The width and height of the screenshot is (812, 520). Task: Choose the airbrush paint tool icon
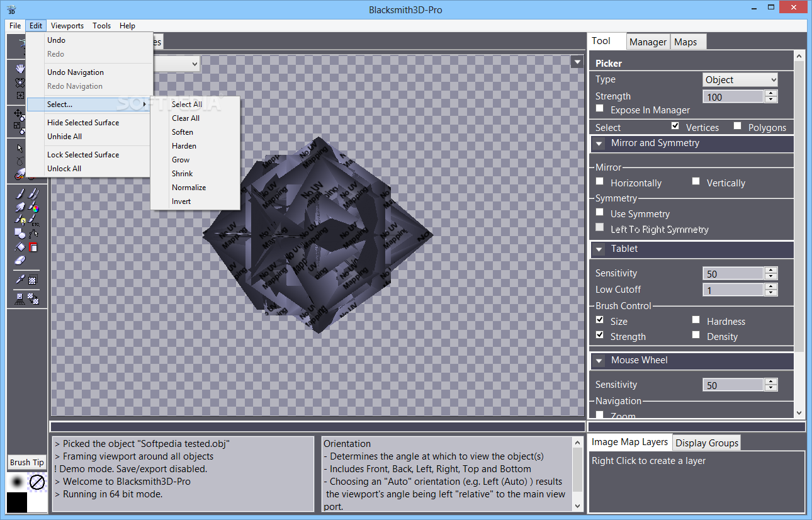pos(20,207)
